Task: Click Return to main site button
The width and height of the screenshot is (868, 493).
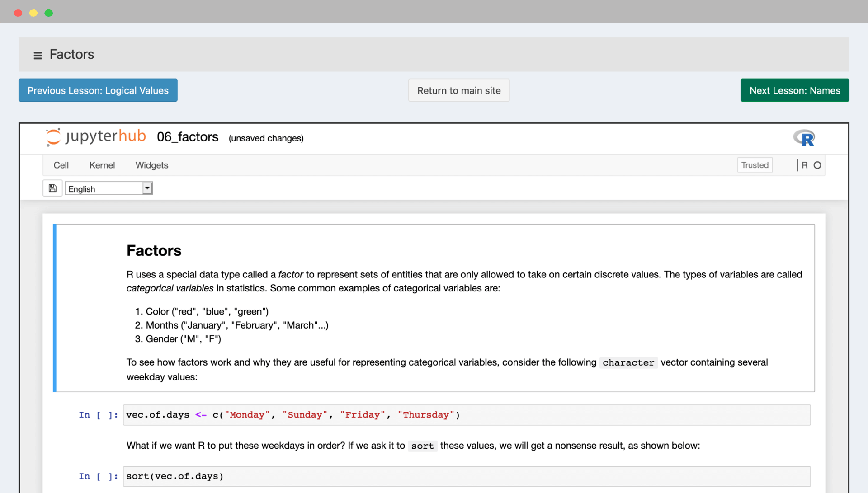Action: click(459, 90)
